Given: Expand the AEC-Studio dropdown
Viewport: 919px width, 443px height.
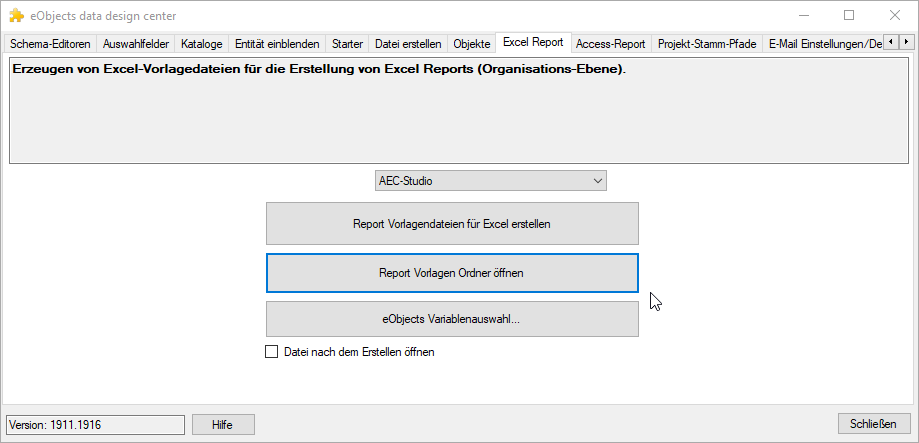Looking at the screenshot, I should [491, 180].
